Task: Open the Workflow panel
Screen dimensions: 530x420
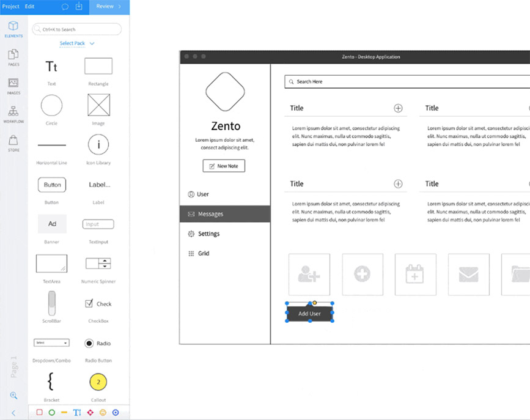Action: tap(13, 113)
